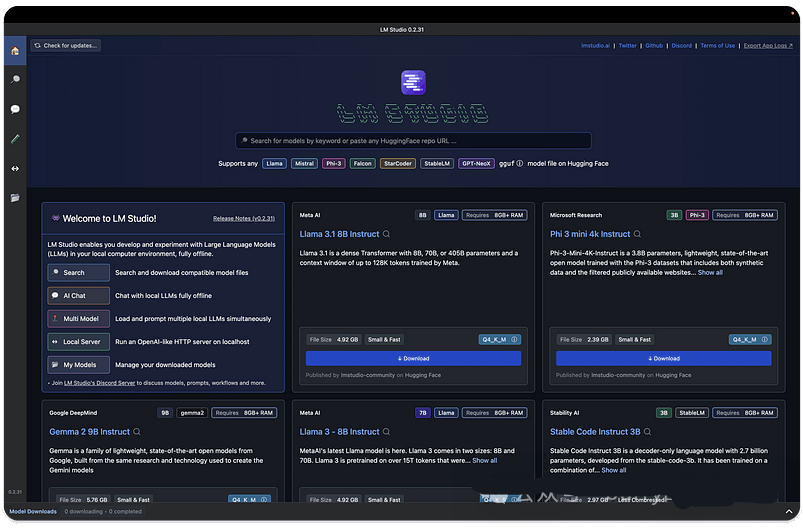
Task: Select the Llama architecture tag
Action: (274, 163)
